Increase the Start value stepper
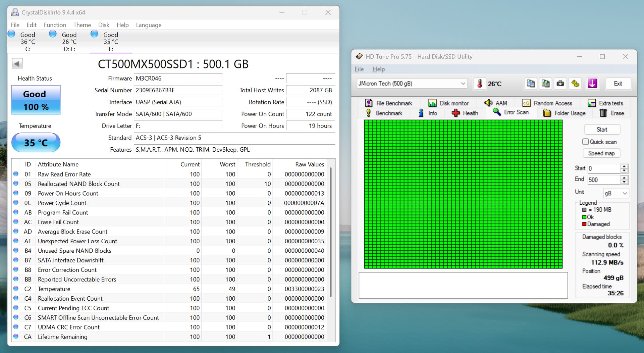644x353 pixels. click(624, 166)
